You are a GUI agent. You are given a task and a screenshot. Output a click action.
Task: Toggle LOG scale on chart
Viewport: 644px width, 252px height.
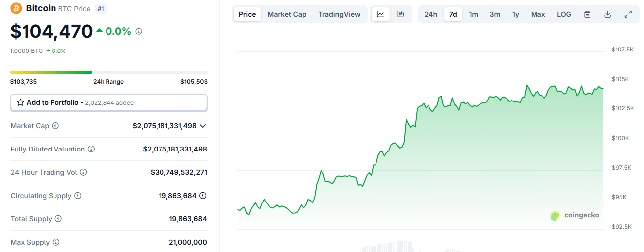point(564,14)
